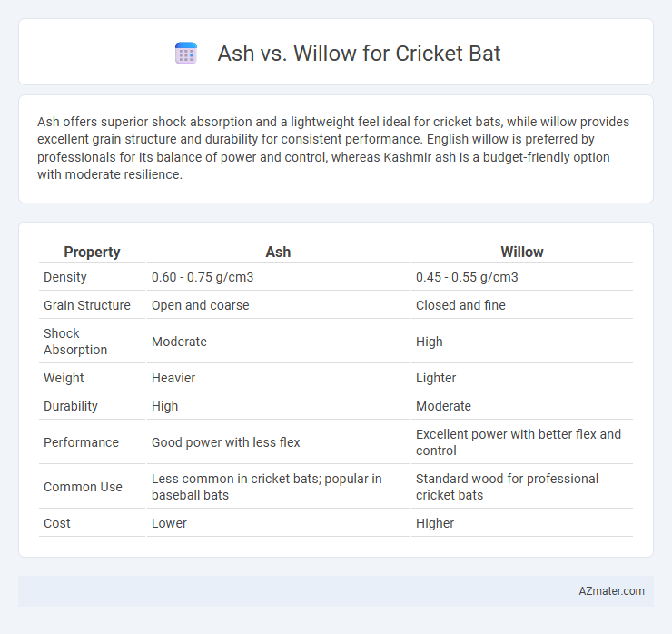Image resolution: width=672 pixels, height=634 pixels.
Task: Click the 'Less common in cricket bats' cell
Action: 267,487
